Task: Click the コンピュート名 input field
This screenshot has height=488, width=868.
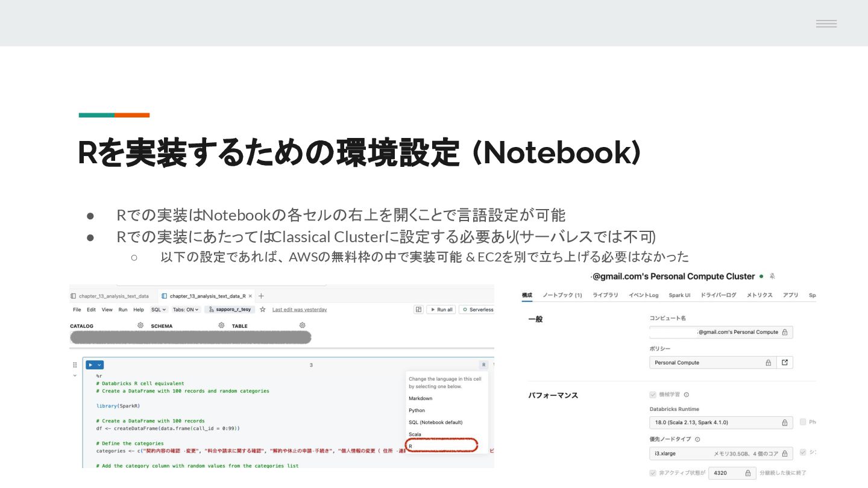Action: 721,332
